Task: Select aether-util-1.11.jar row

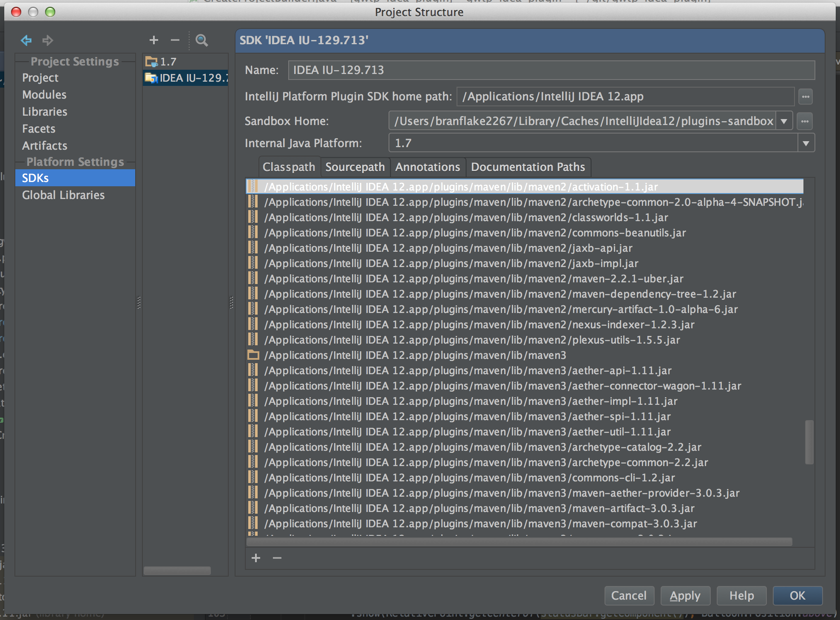Action: (x=525, y=432)
